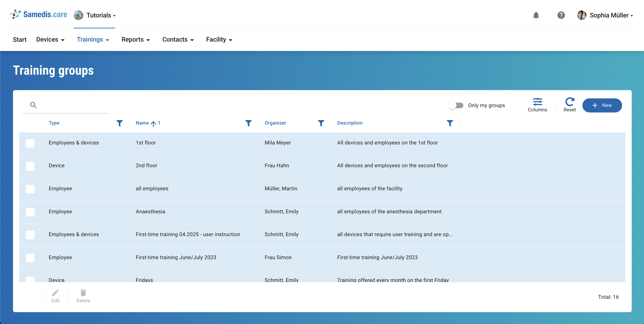Open the Columns settings

[537, 105]
